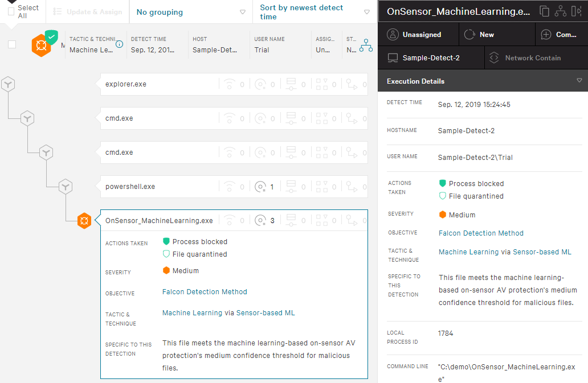Open the No grouping dropdown

pyautogui.click(x=191, y=12)
